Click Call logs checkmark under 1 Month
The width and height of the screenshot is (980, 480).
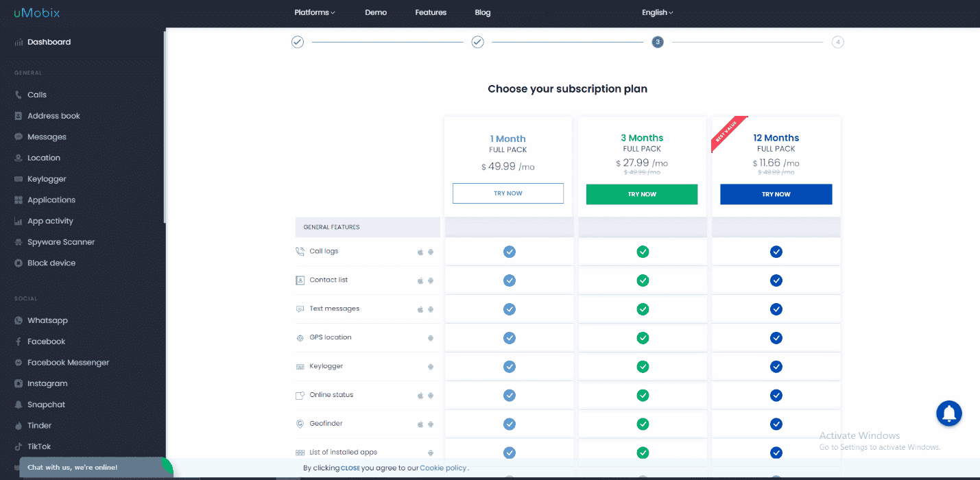pyautogui.click(x=510, y=252)
